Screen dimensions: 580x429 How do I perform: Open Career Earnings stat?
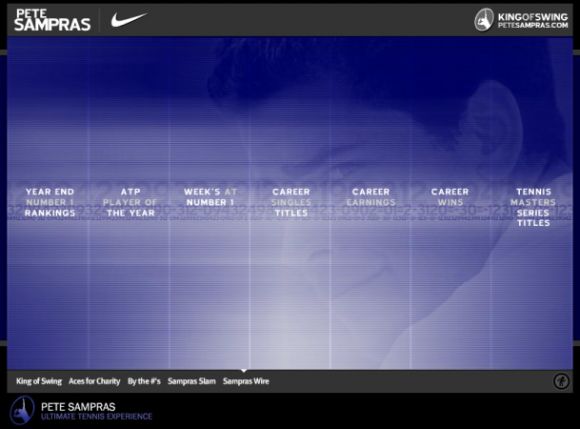click(371, 197)
